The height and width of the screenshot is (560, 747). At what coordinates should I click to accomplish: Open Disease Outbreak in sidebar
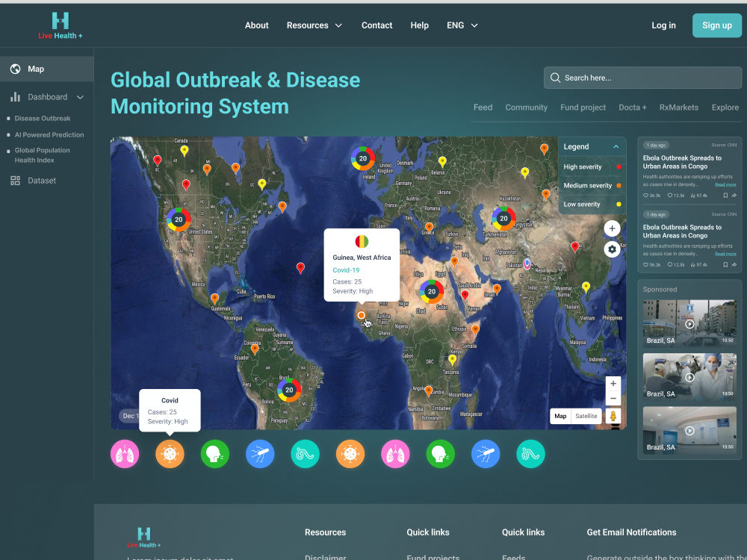(43, 118)
